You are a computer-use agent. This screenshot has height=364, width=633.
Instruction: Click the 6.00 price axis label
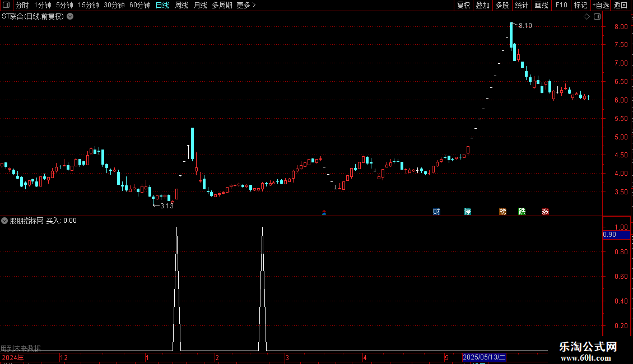(x=621, y=100)
